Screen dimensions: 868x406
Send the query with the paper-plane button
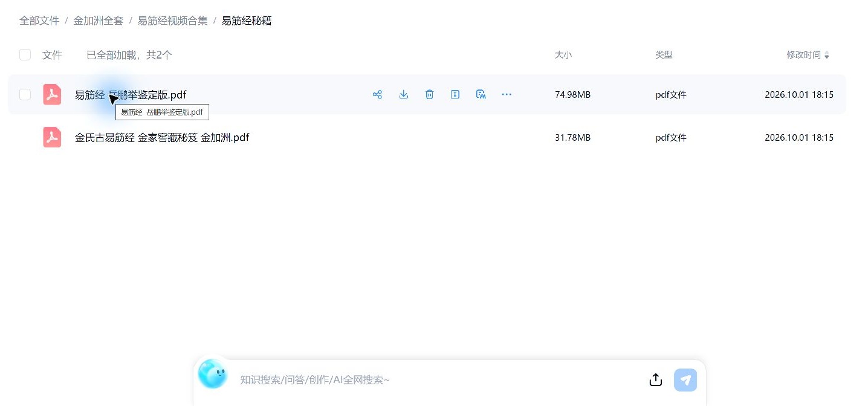tap(685, 380)
